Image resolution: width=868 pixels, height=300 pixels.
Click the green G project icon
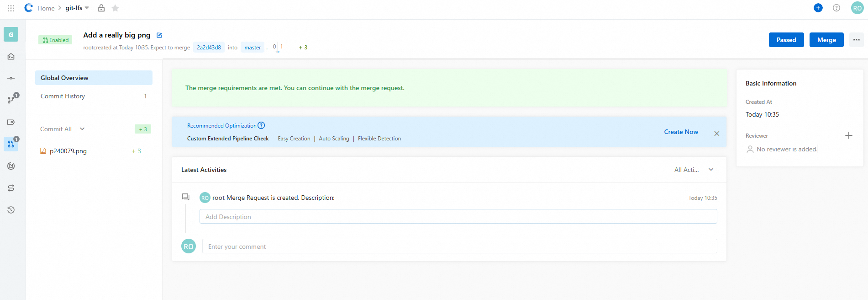(x=11, y=34)
